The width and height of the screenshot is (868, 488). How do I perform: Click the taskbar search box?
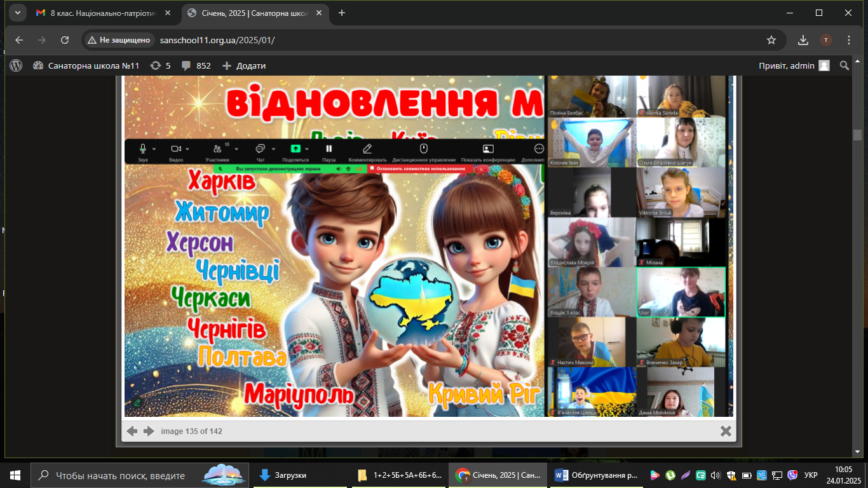click(x=140, y=475)
